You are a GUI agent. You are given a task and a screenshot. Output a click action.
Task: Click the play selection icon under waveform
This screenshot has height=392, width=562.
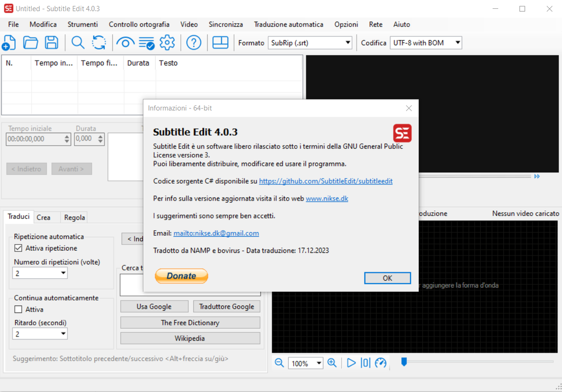click(365, 363)
